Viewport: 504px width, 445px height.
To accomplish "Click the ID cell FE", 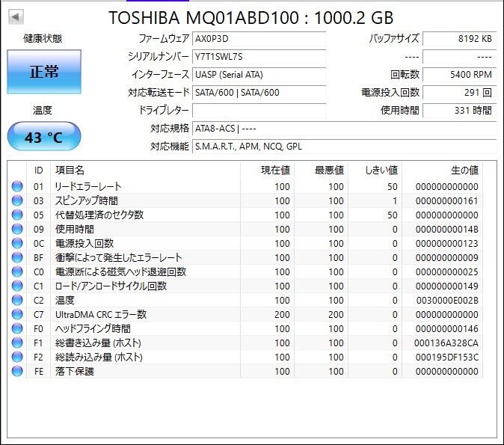I will pos(39,372).
